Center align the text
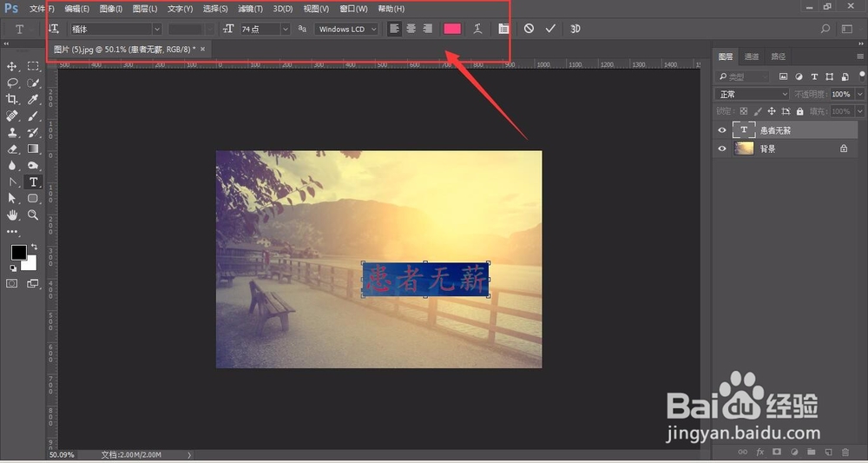 point(411,29)
